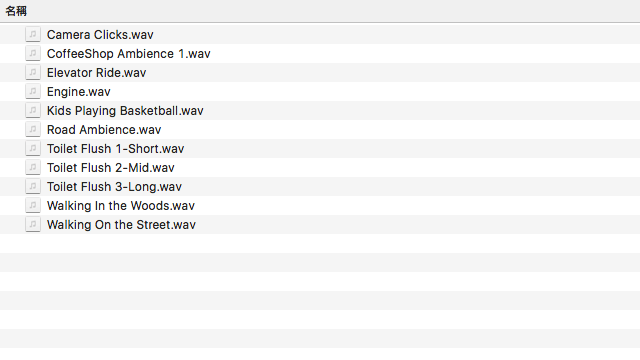640x360 pixels.
Task: Select the Camera Clicks.wav file name
Action: coord(100,35)
